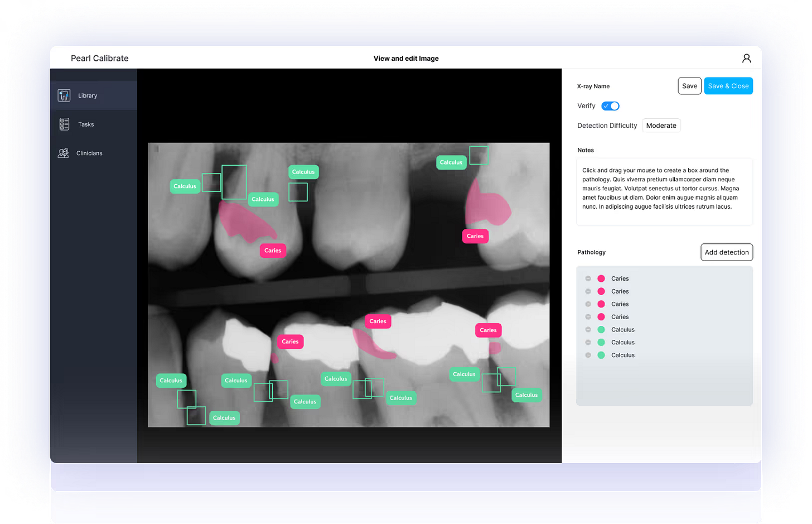The width and height of the screenshot is (812, 524).
Task: Click into the Notes text area
Action: pyautogui.click(x=664, y=192)
